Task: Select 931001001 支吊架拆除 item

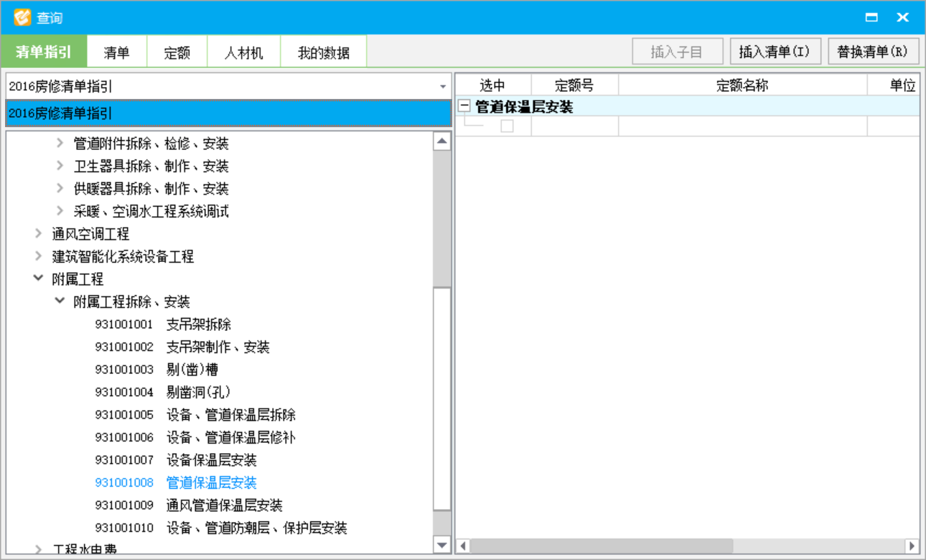Action: 163,325
